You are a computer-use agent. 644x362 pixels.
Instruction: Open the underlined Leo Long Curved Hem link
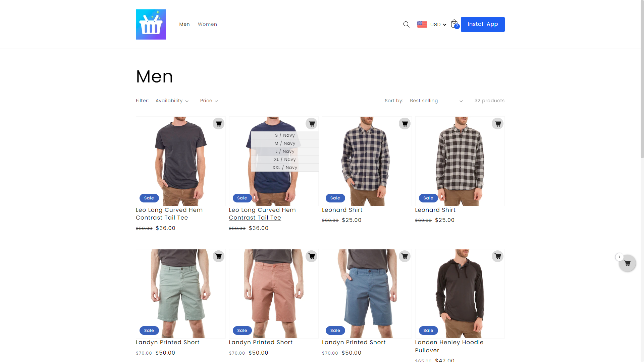[262, 214]
